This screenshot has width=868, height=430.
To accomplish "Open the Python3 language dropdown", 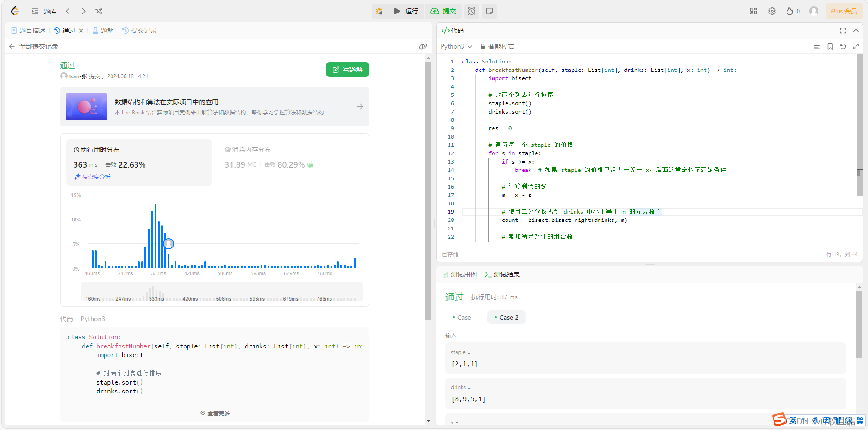I will (x=456, y=46).
